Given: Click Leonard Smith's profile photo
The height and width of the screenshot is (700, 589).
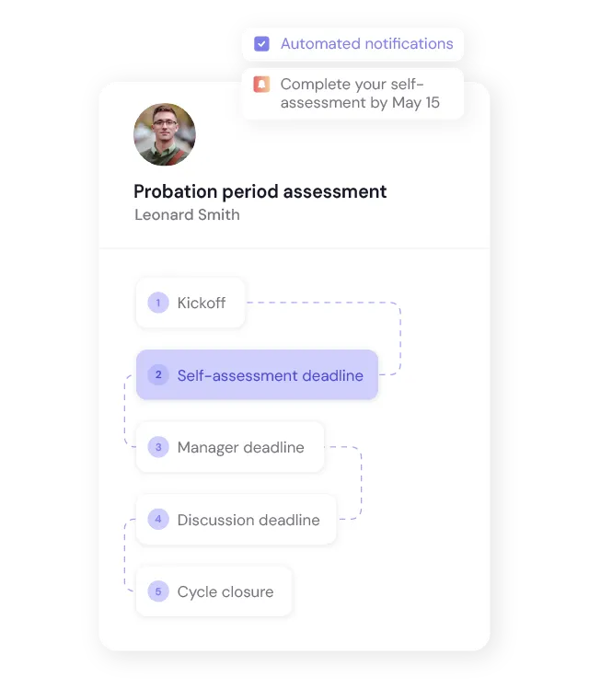Looking at the screenshot, I should pyautogui.click(x=165, y=134).
